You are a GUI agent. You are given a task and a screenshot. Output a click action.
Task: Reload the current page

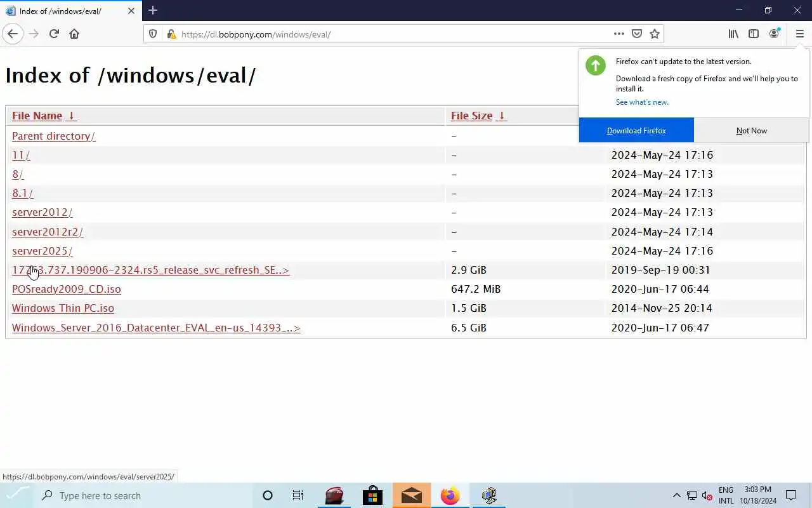[54, 34]
